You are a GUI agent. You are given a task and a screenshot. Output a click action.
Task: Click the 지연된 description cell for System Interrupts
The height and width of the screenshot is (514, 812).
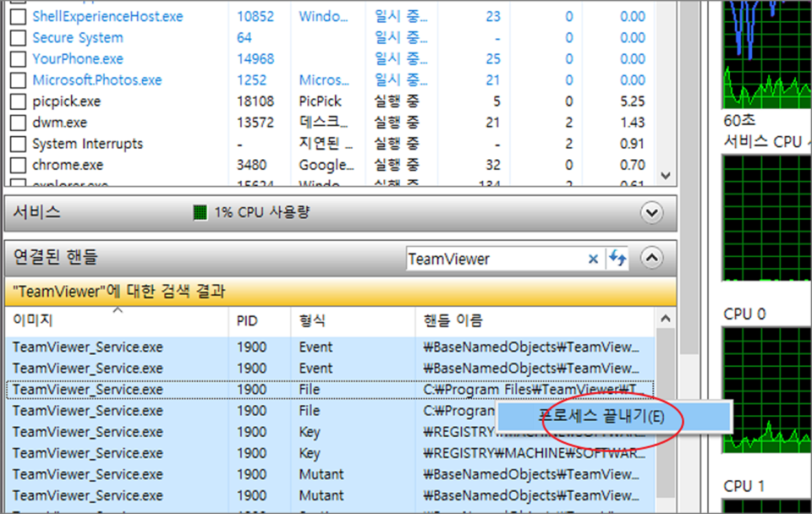point(327,144)
